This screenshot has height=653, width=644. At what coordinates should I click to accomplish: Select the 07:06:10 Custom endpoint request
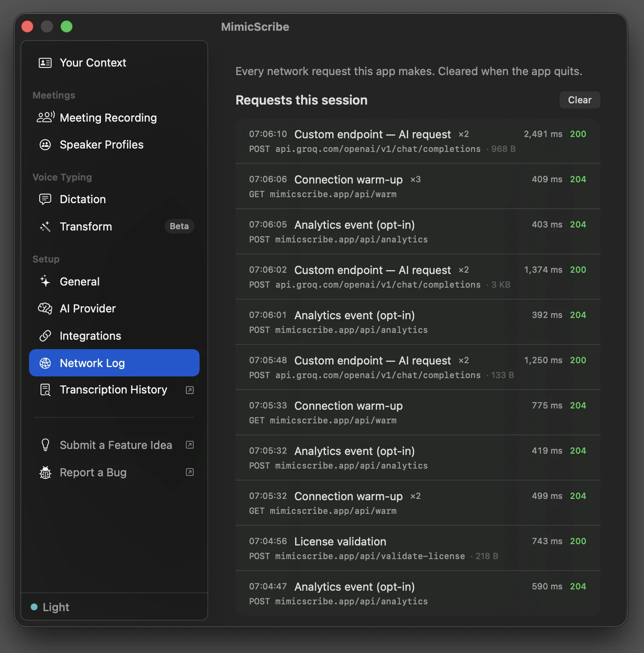pos(418,141)
